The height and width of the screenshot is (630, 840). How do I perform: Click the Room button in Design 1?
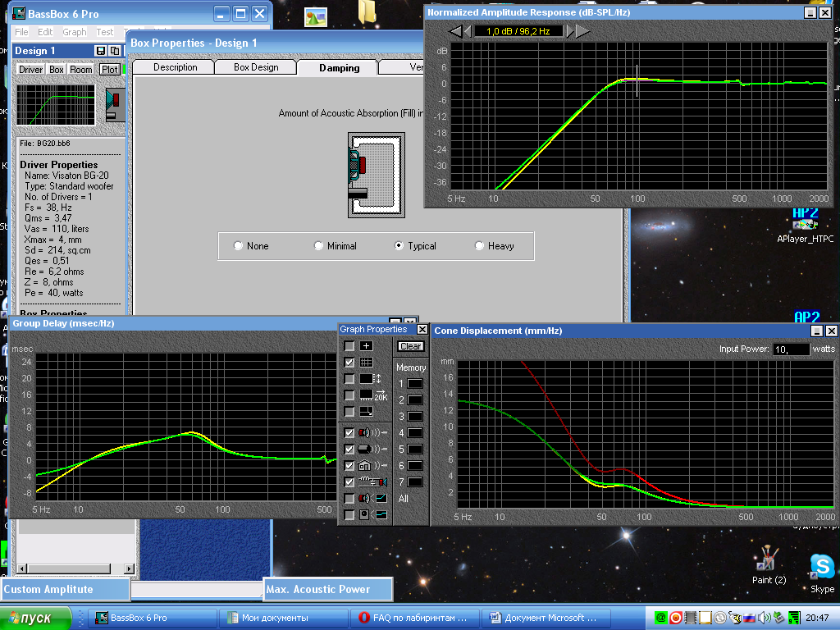[81, 70]
